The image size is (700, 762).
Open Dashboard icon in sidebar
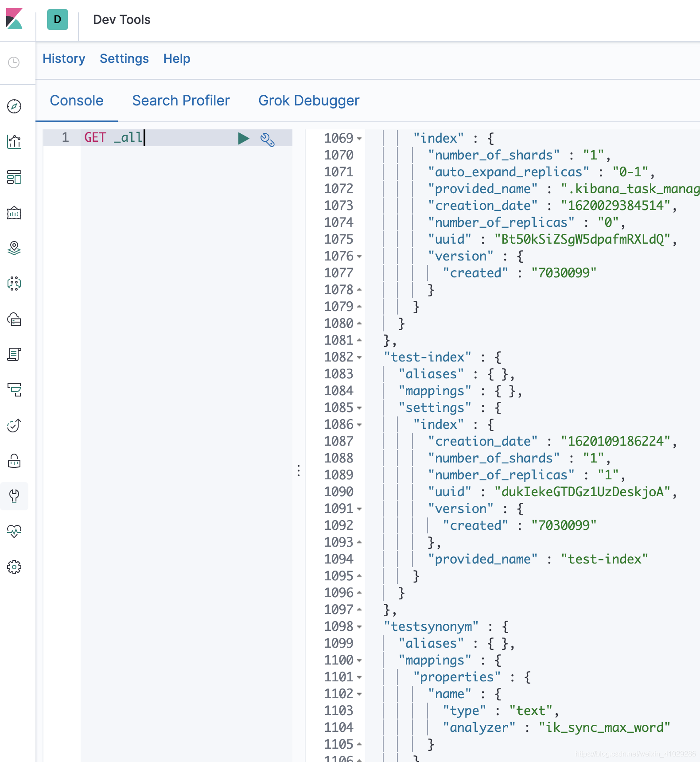click(14, 177)
